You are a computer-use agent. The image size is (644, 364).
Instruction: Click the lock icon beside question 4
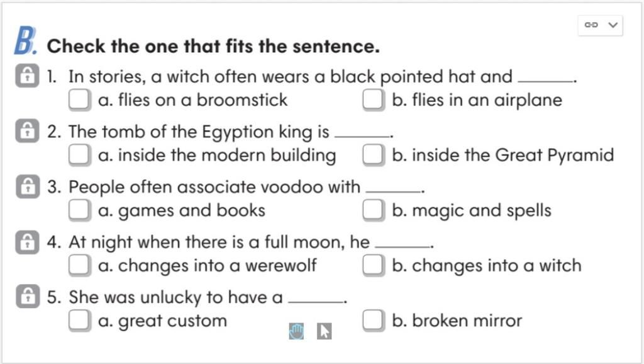click(27, 242)
